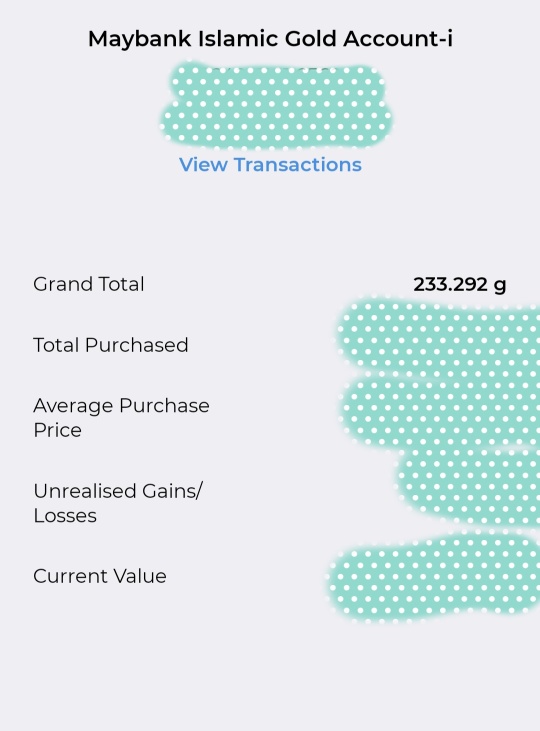Open the View Transactions link
Viewport: 540px width, 731px height.
coord(270,165)
